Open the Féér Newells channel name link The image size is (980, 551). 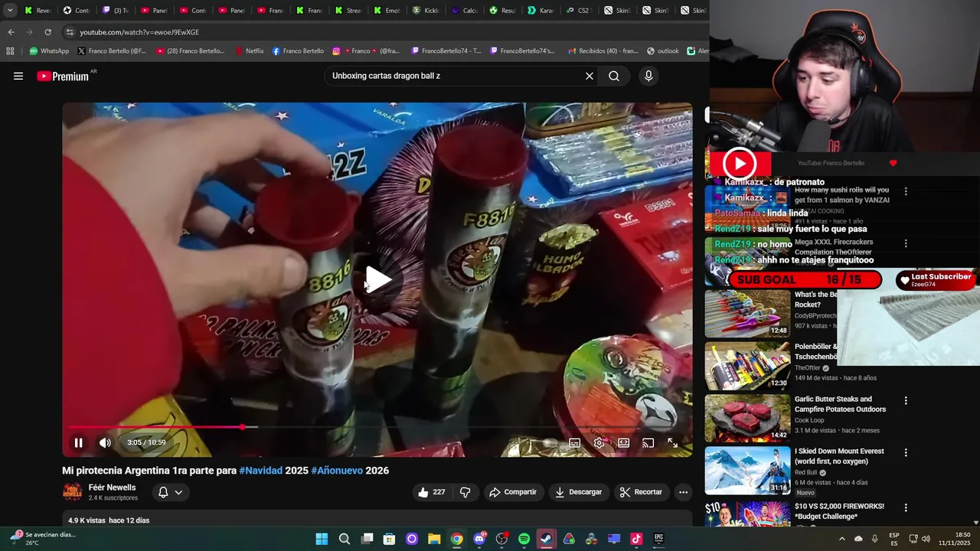click(x=112, y=487)
